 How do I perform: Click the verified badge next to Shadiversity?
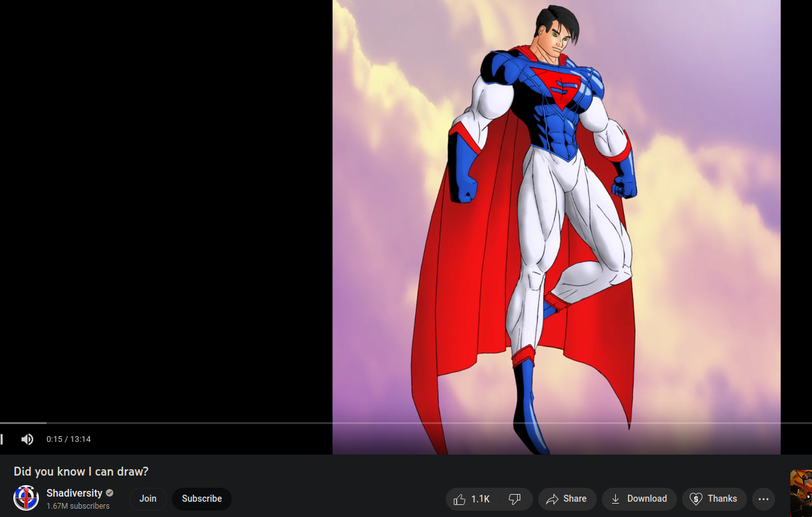pos(110,493)
